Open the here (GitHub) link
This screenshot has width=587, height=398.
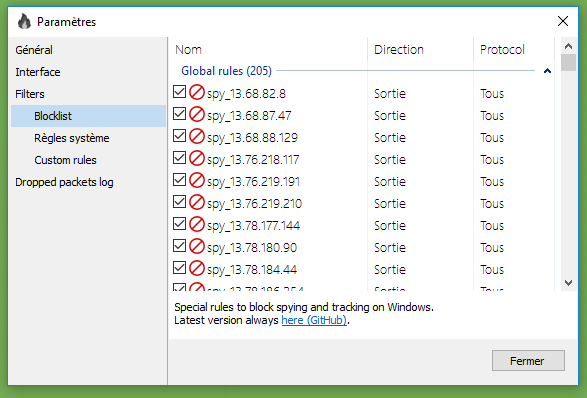314,320
